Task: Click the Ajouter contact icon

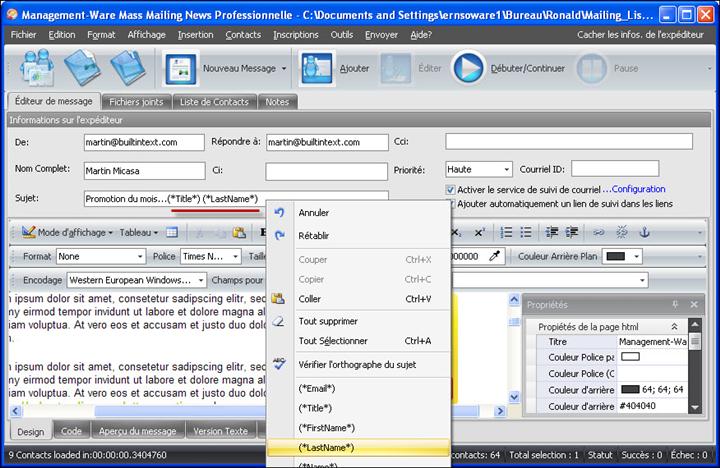Action: click(x=317, y=68)
